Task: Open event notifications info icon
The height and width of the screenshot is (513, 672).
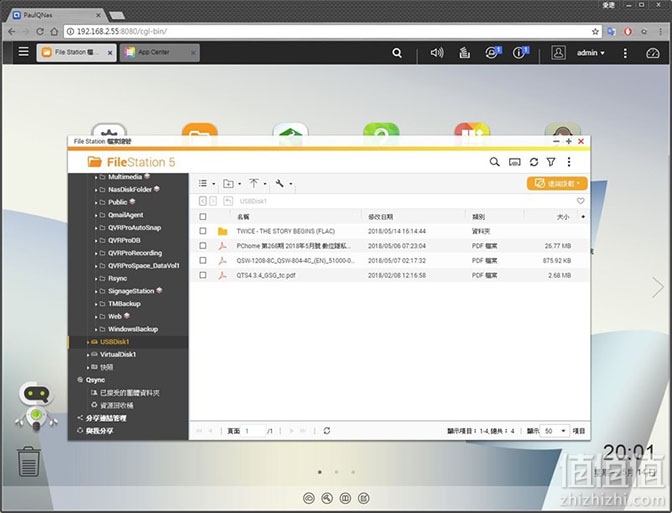Action: 520,52
